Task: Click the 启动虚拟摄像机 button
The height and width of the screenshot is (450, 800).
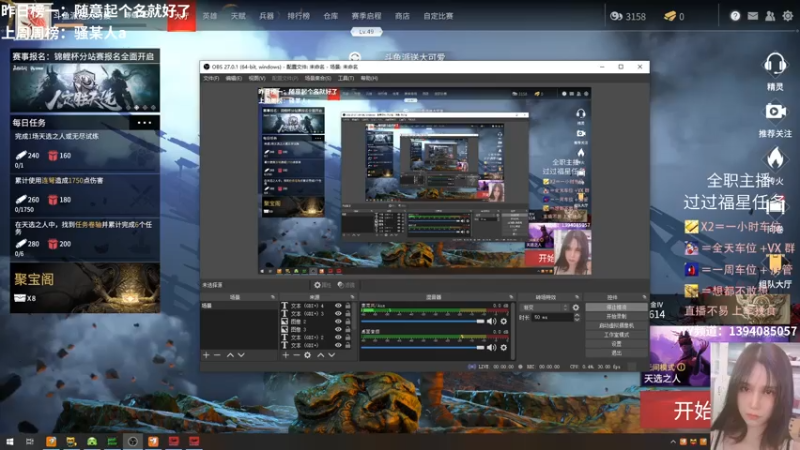Action: click(x=616, y=326)
